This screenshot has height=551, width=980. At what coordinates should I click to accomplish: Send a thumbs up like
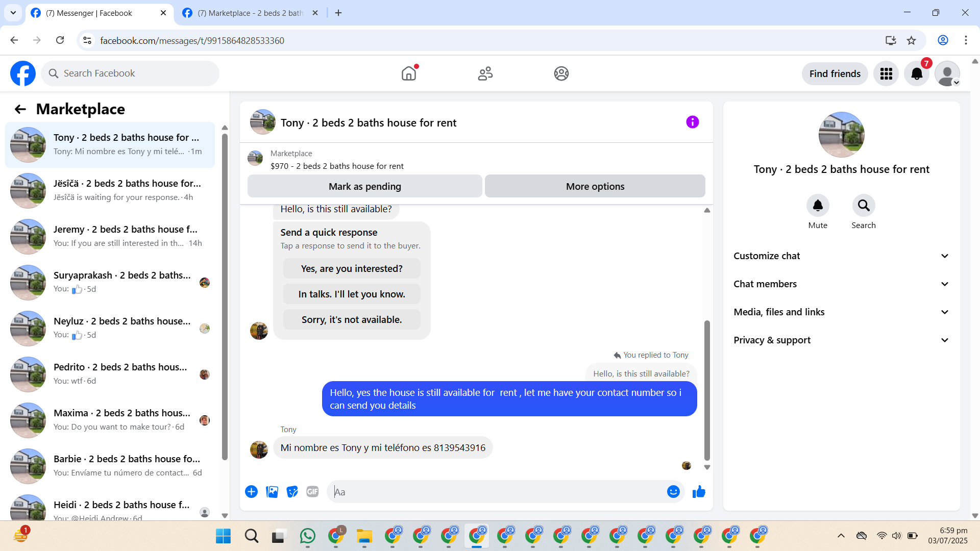point(699,491)
